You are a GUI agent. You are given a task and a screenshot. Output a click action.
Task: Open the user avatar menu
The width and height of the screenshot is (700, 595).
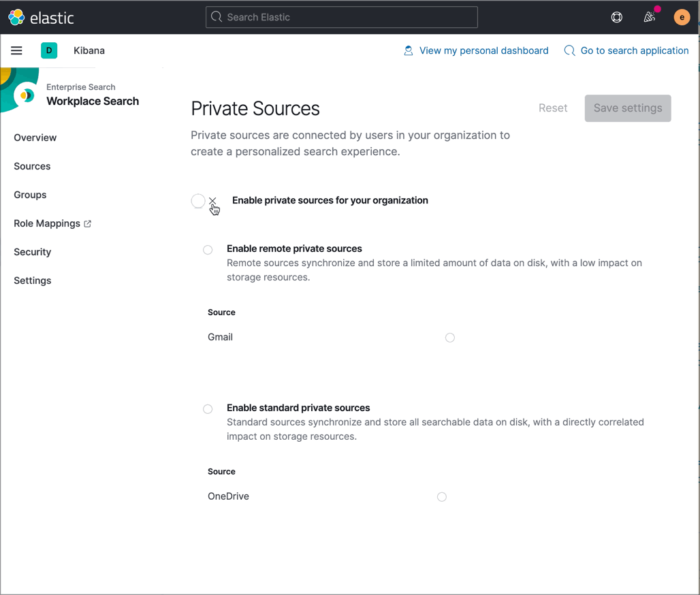[x=682, y=18]
